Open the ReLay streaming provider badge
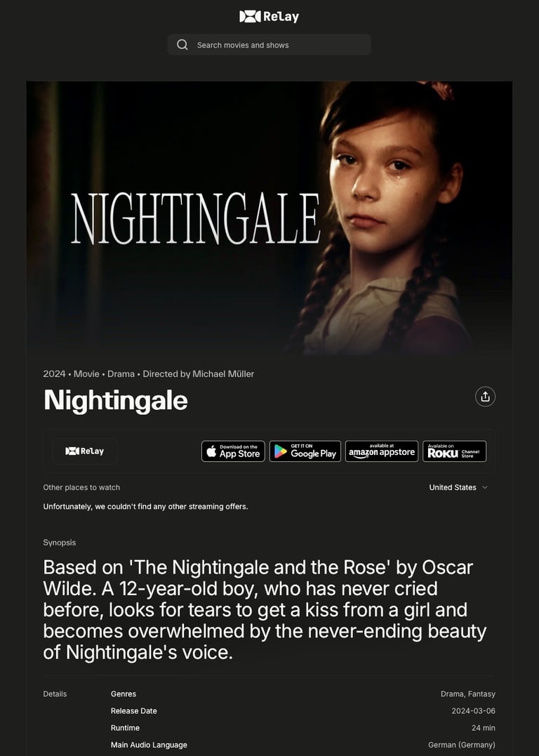Screen dimensions: 539x756 pos(84,451)
